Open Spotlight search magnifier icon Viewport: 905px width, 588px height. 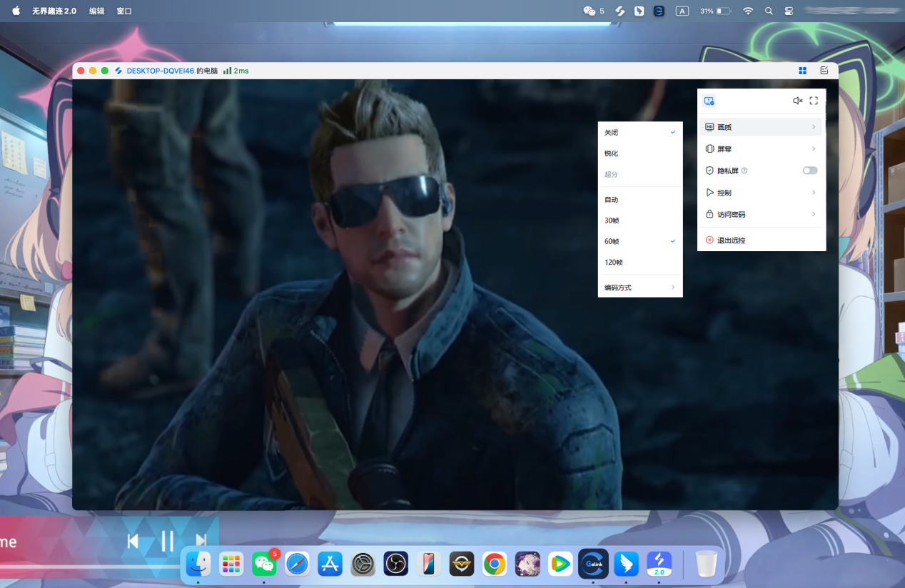769,11
